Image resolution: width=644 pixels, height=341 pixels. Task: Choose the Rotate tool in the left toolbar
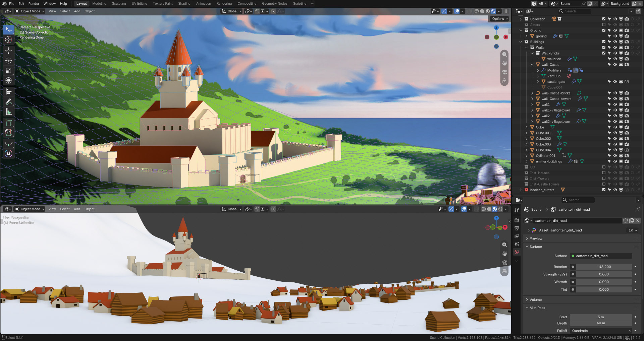pyautogui.click(x=9, y=61)
